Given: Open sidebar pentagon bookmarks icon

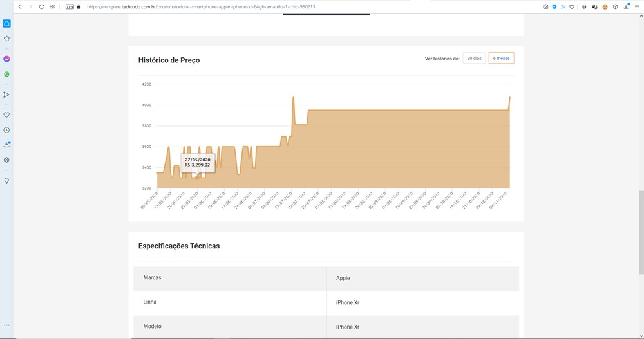Looking at the screenshot, I should click(x=6, y=39).
